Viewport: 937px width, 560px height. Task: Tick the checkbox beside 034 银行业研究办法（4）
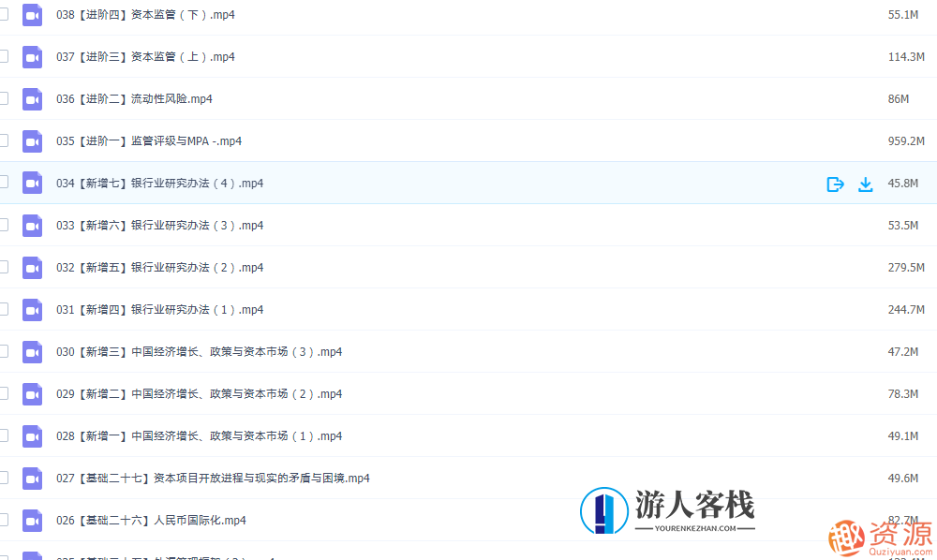click(x=3, y=184)
